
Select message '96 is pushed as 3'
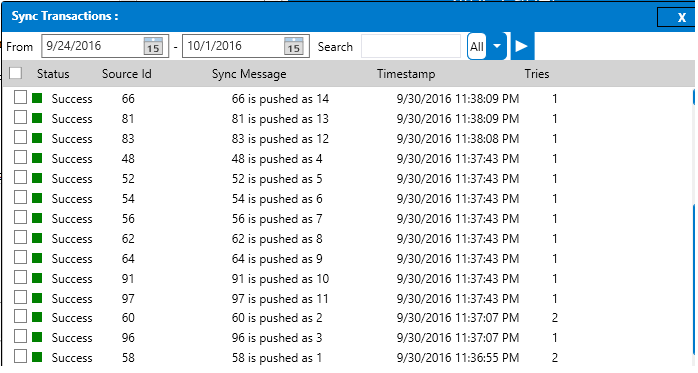click(x=277, y=338)
